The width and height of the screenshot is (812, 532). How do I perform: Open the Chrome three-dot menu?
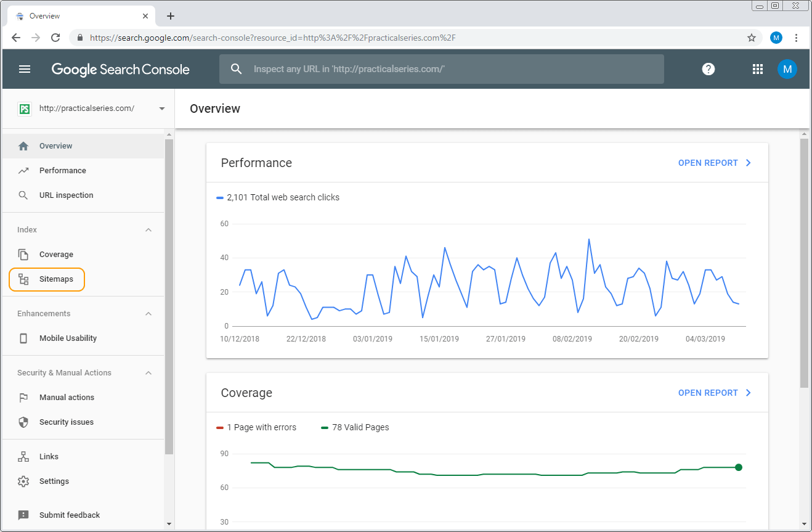(797, 38)
